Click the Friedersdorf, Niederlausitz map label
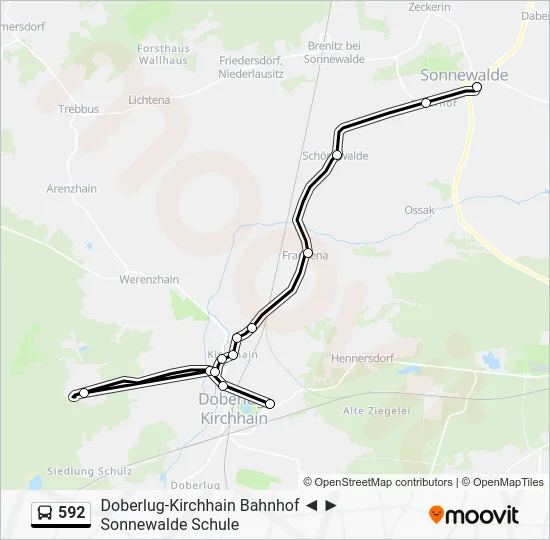This screenshot has width=550, height=540. pos(251,67)
